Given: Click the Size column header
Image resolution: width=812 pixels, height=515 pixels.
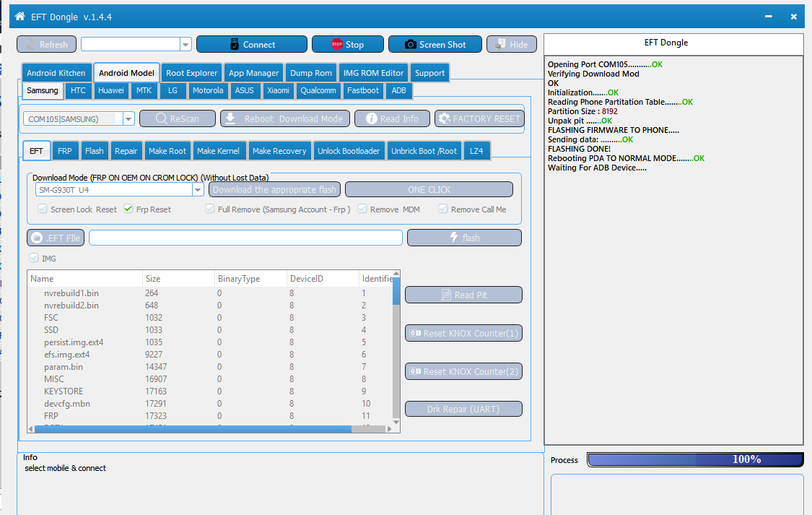Looking at the screenshot, I should (179, 279).
